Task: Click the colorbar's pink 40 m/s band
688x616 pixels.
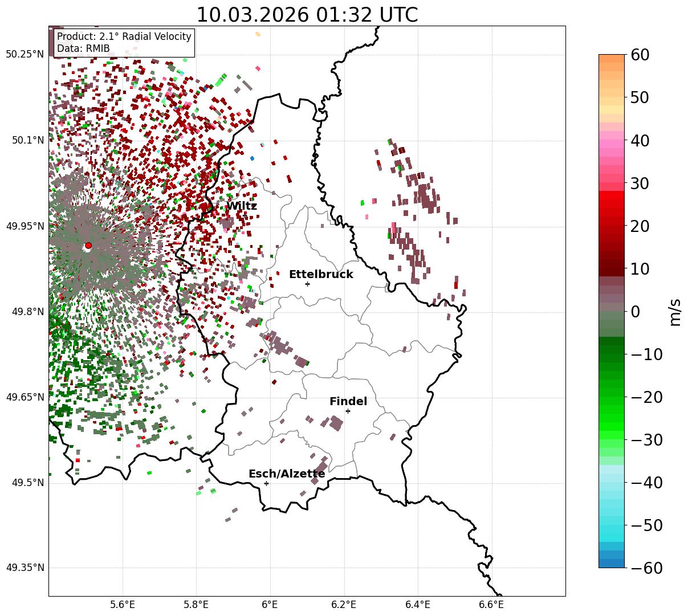Action: tap(612, 140)
